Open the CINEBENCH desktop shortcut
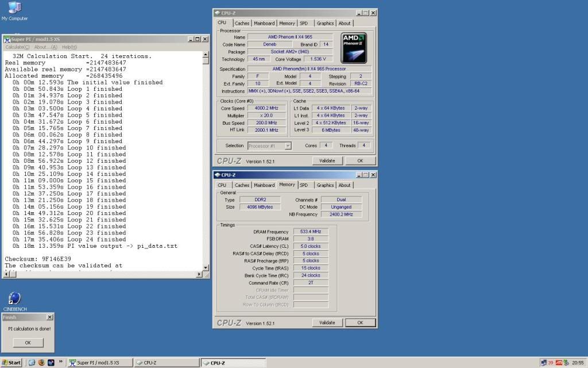This screenshot has height=368, width=588. (x=14, y=299)
